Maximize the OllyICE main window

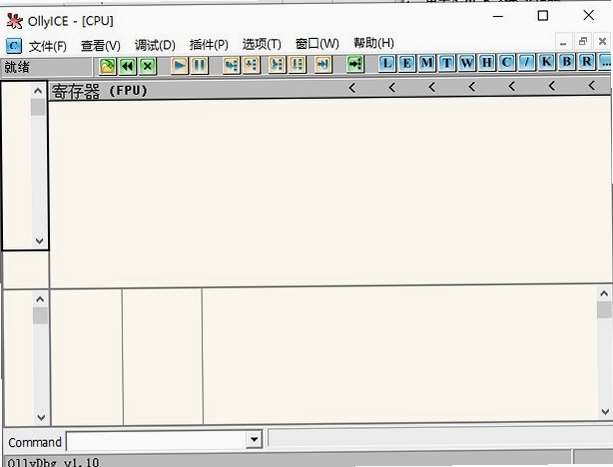point(543,16)
